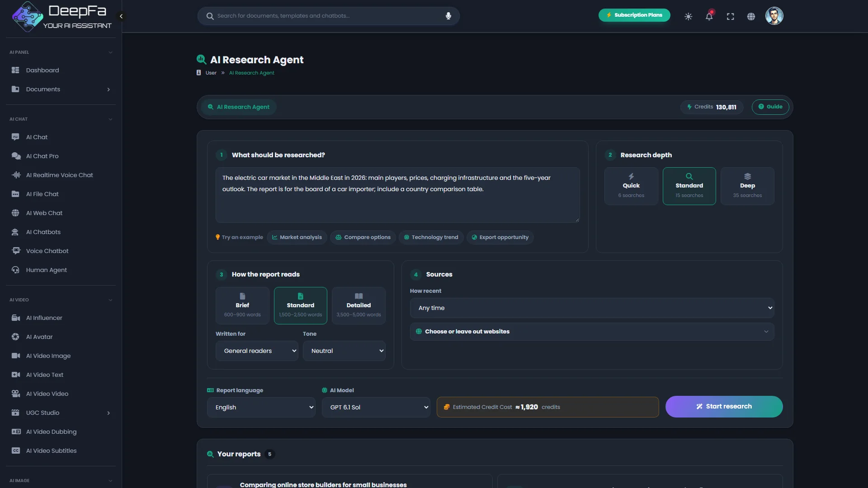This screenshot has width=868, height=488.
Task: Open user profile avatar
Action: [774, 16]
